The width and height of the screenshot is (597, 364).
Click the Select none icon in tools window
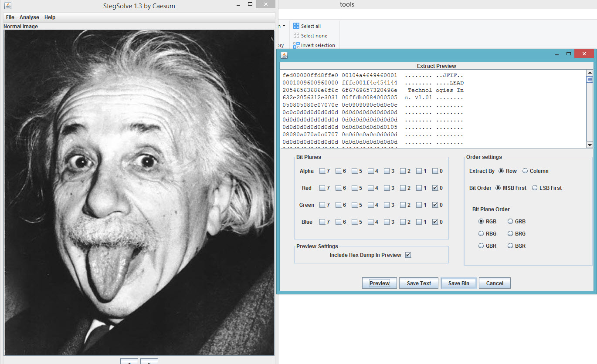pyautogui.click(x=296, y=36)
